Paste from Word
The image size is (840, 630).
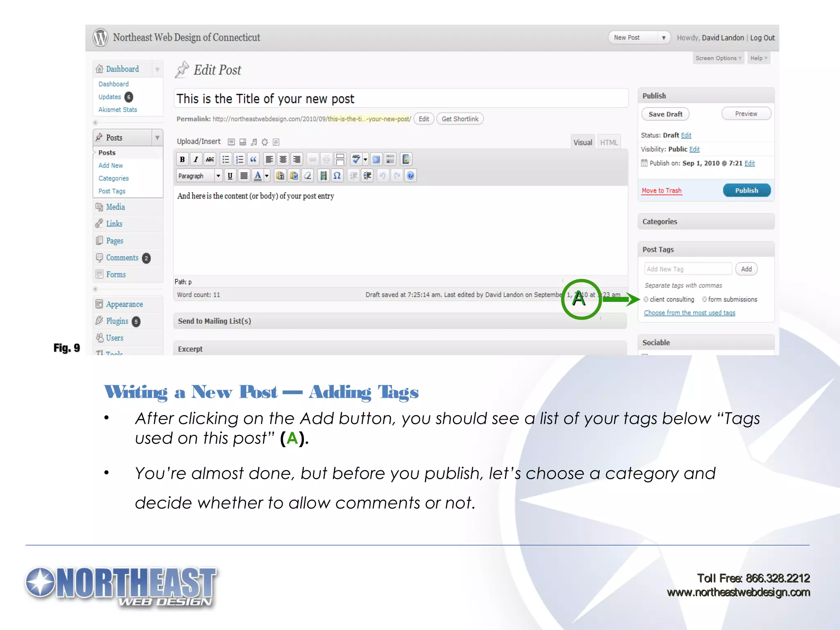(294, 176)
